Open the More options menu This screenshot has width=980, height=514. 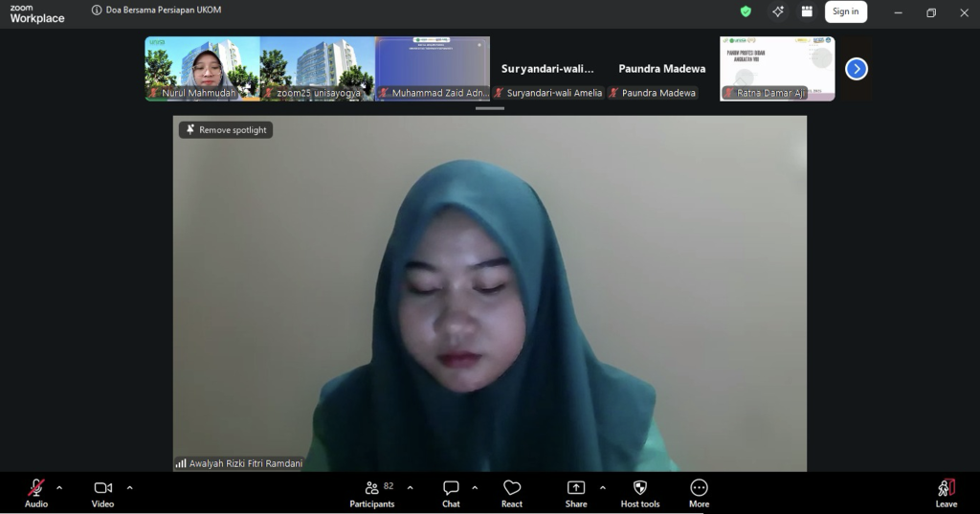click(x=699, y=488)
